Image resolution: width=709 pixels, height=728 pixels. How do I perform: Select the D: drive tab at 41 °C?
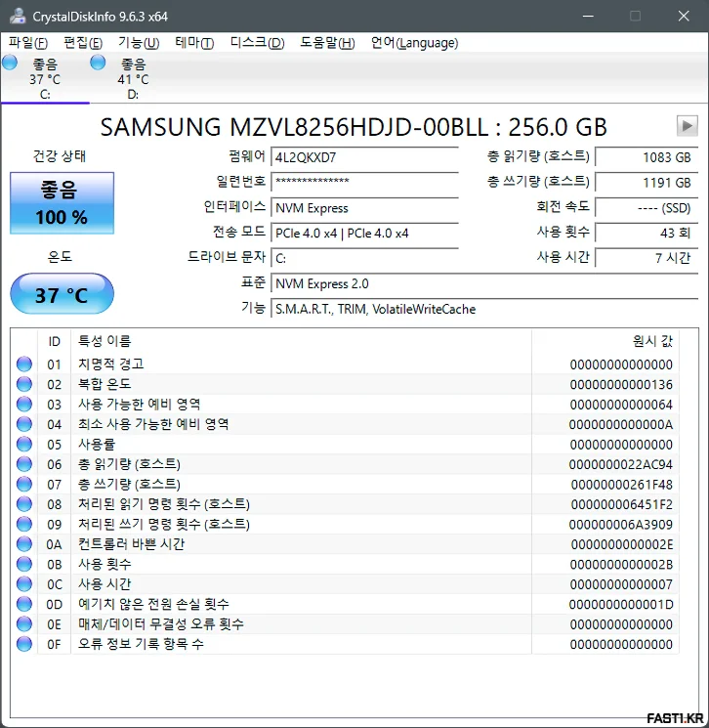[133, 79]
